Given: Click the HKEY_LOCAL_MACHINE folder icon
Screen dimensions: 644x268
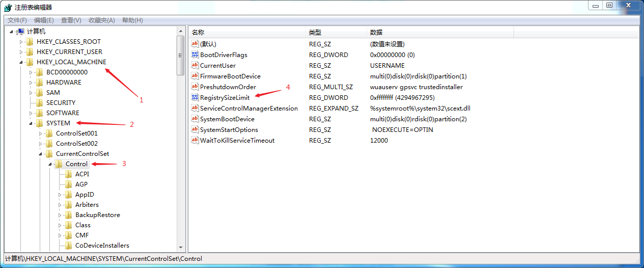Looking at the screenshot, I should (30, 62).
